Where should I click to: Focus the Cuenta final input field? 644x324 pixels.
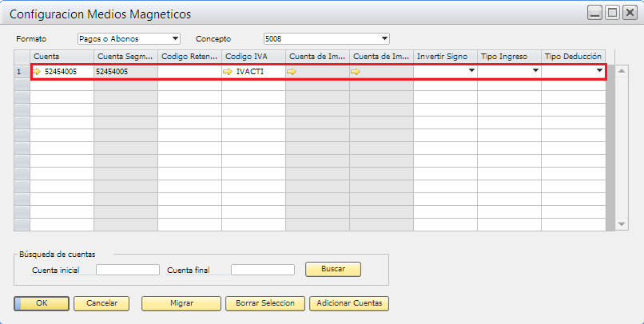[263, 270]
